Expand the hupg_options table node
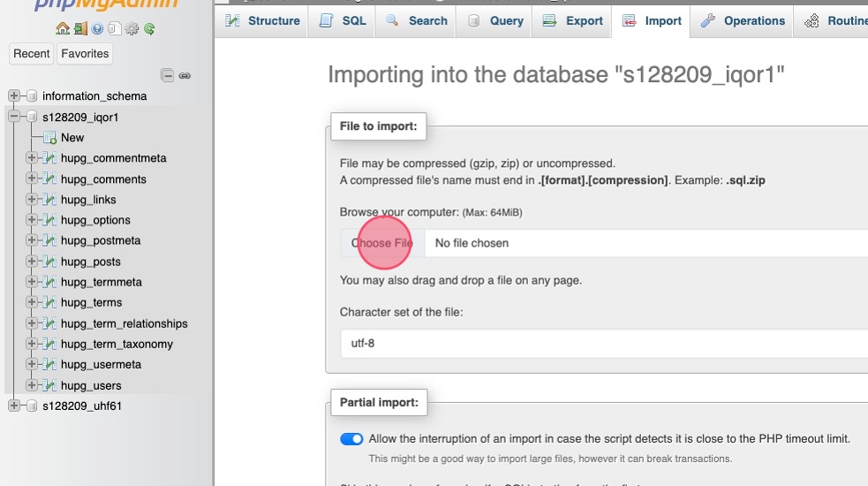 point(32,220)
